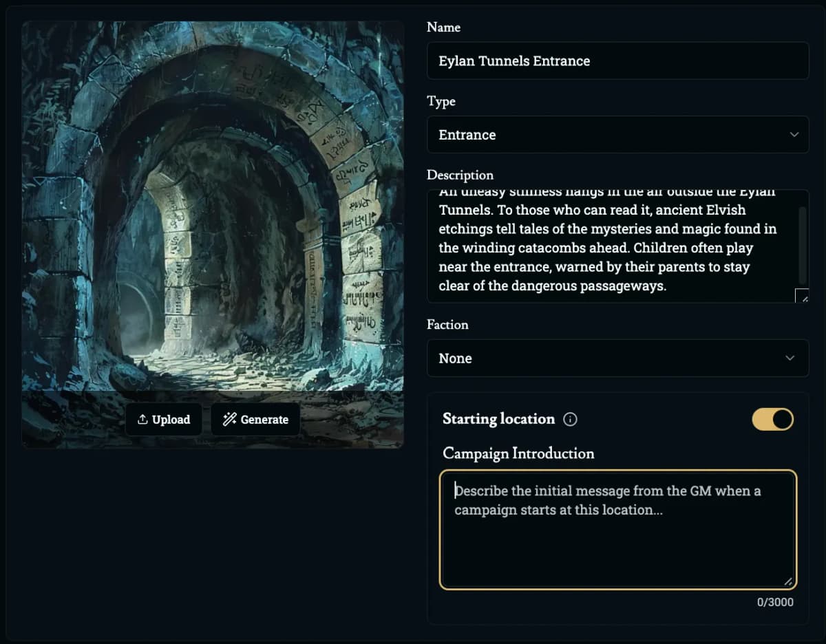Focus the Name field with Eylan Tunnels Entrance
This screenshot has width=826, height=644.
[x=617, y=61]
